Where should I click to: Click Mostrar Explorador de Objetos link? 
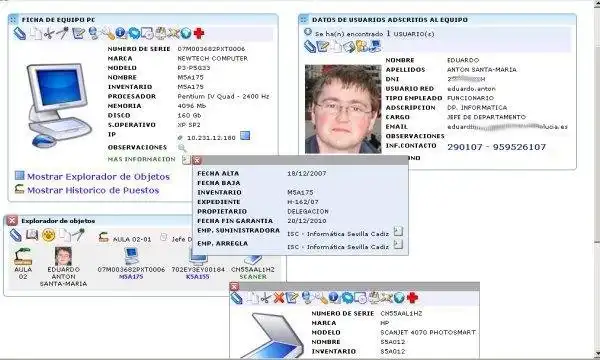(x=98, y=177)
